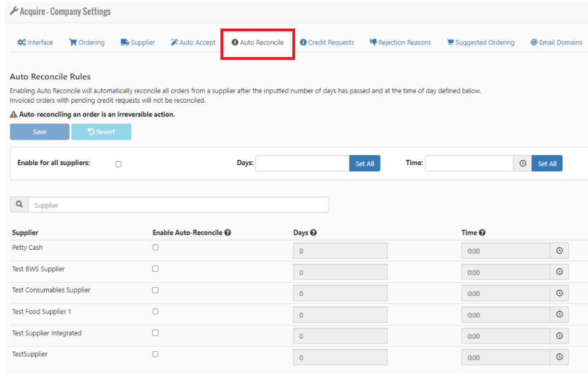588x376 pixels.
Task: Enable Auto-Reconcile for Test Consumables Supplier
Action: (155, 290)
